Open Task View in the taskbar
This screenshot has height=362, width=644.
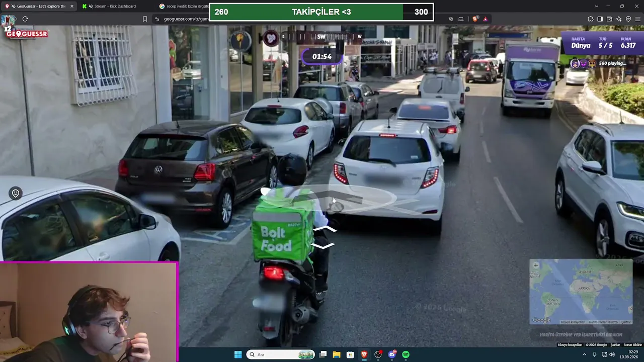pyautogui.click(x=323, y=354)
